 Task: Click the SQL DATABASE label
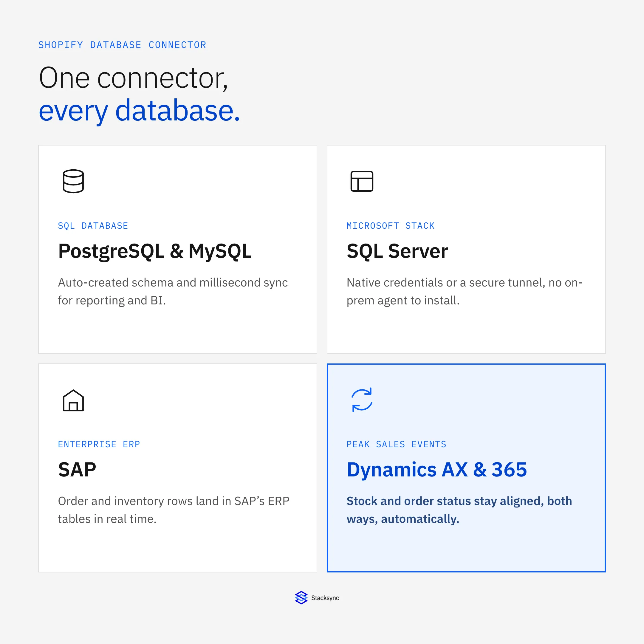[x=93, y=226]
